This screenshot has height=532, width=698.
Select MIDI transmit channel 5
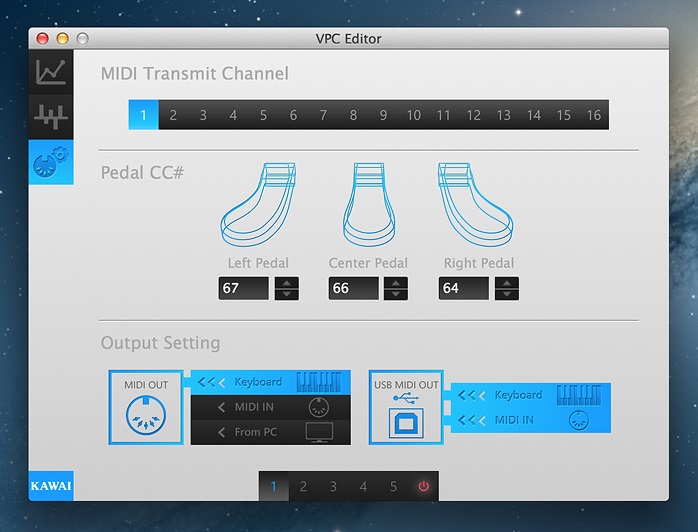tap(263, 115)
